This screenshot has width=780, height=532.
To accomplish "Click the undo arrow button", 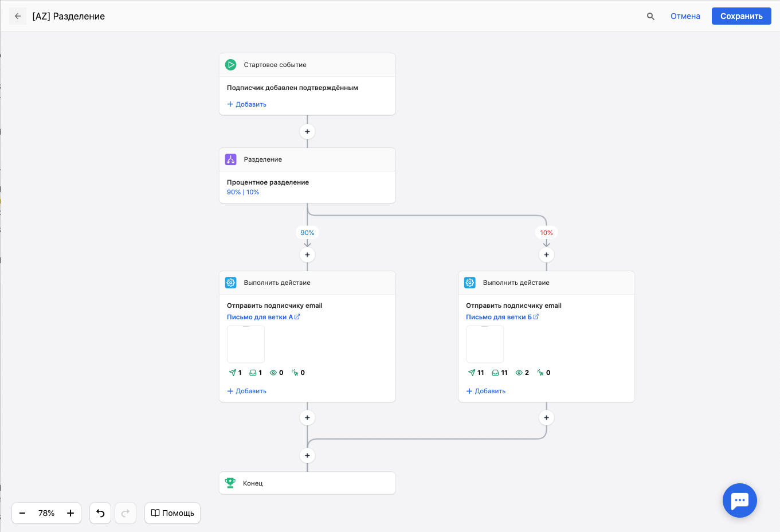I will coord(100,513).
